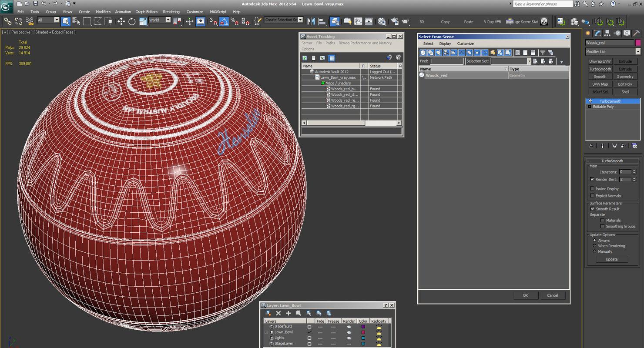Click the V-Ray VFB toolbar button
The width and height of the screenshot is (644, 348).
tap(492, 22)
